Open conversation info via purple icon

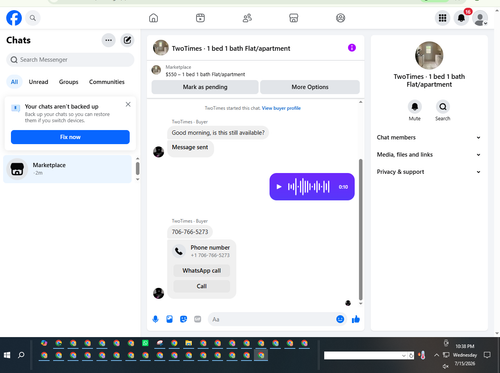click(x=352, y=48)
